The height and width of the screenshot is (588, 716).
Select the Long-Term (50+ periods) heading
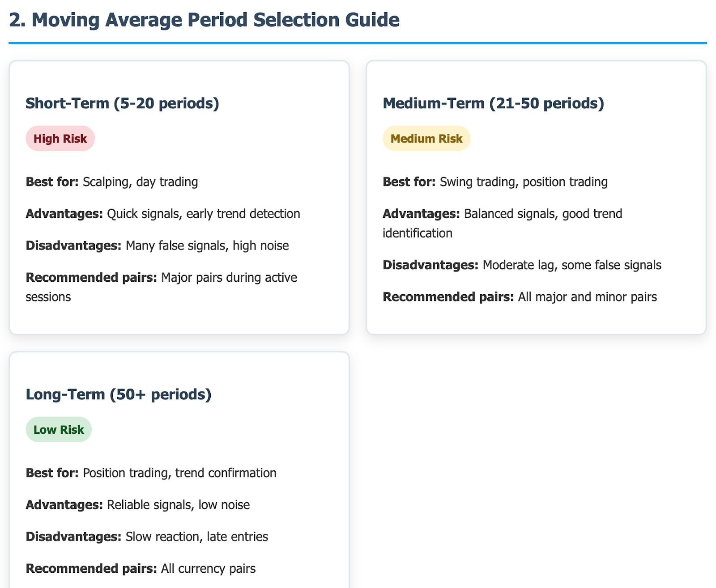click(119, 394)
